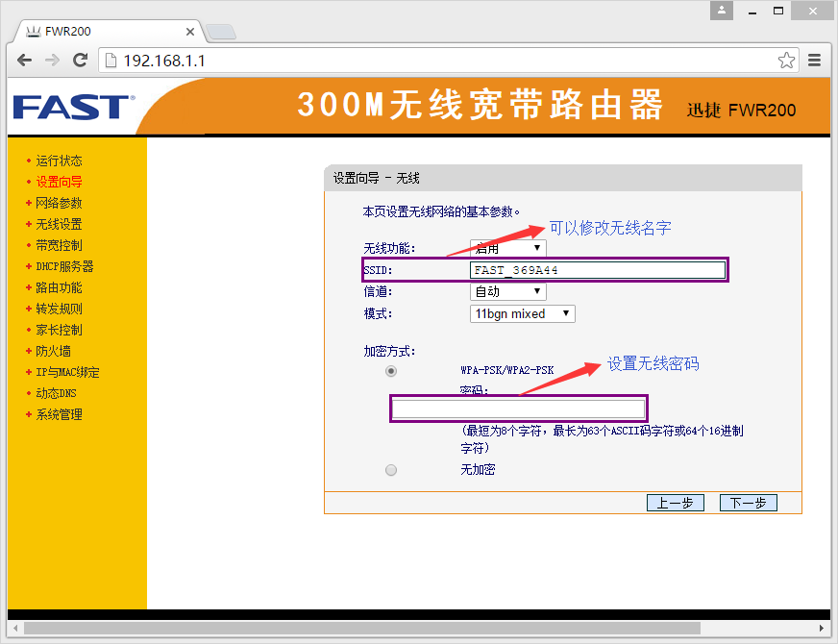Open a new browser tab
The width and height of the screenshot is (838, 644).
221,32
